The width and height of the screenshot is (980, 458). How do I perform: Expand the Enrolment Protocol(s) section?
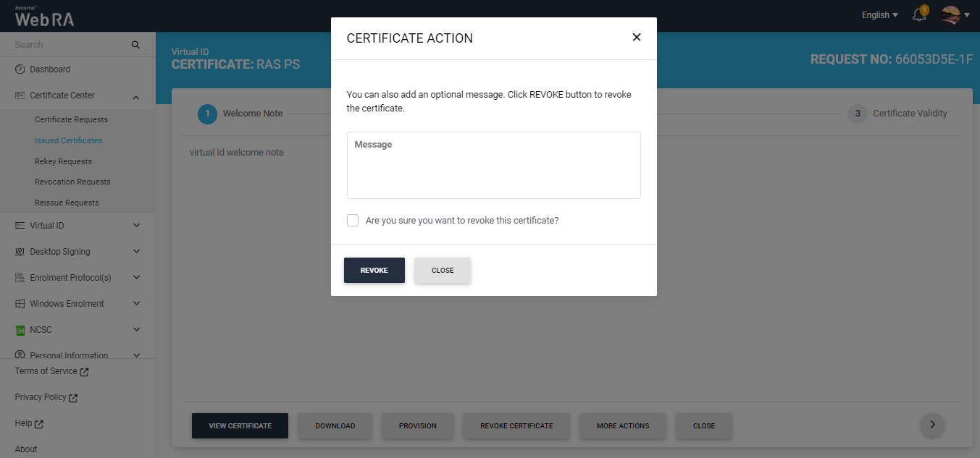[136, 278]
